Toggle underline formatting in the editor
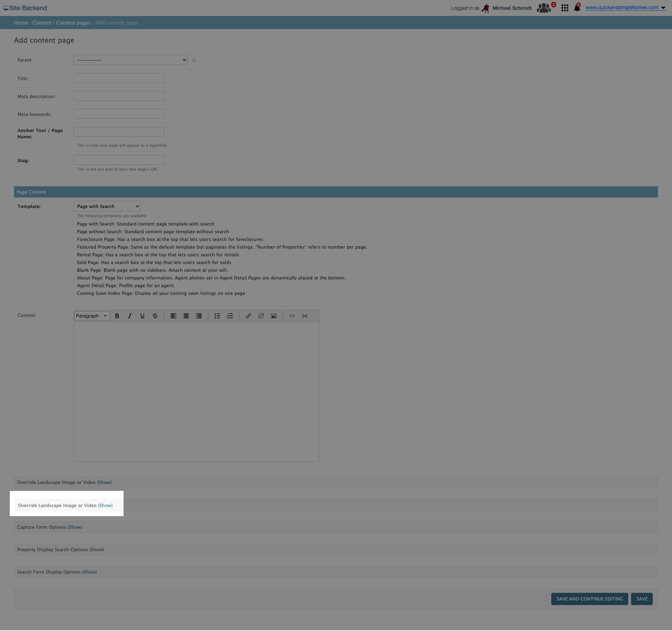Image resolution: width=672 pixels, height=631 pixels. [142, 316]
